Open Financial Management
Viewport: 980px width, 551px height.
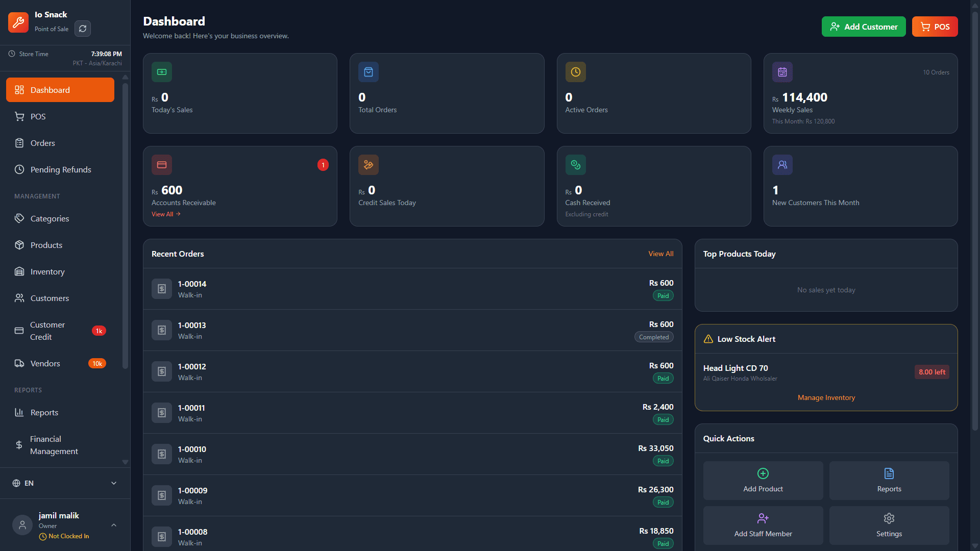tap(54, 445)
